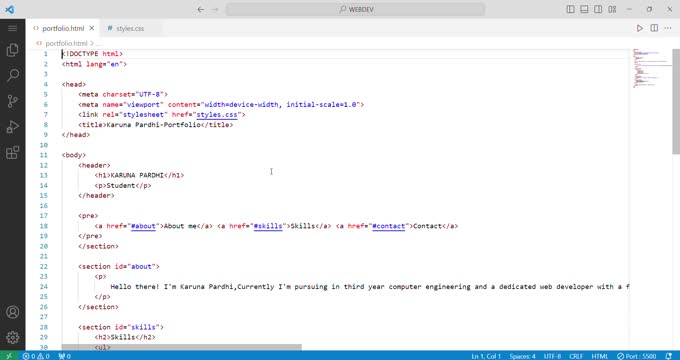This screenshot has height=360, width=680.
Task: Toggle the secondary side bar layout
Action: tap(598, 9)
